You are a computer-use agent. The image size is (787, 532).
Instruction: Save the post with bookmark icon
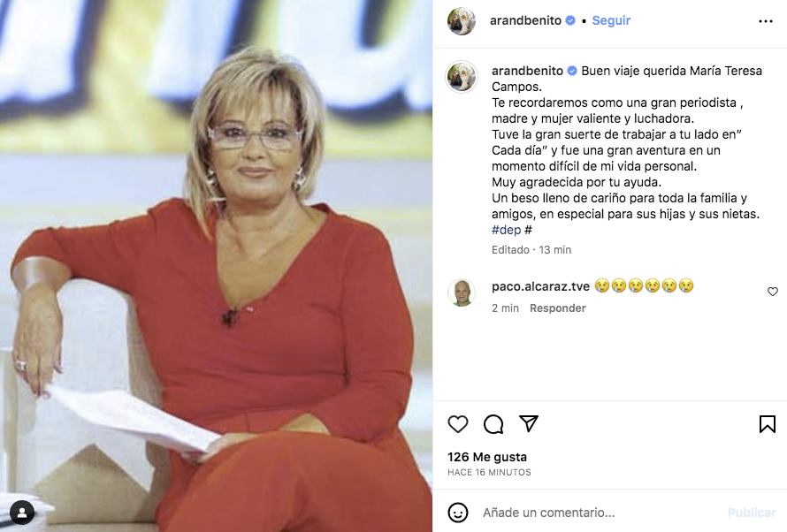(x=767, y=424)
